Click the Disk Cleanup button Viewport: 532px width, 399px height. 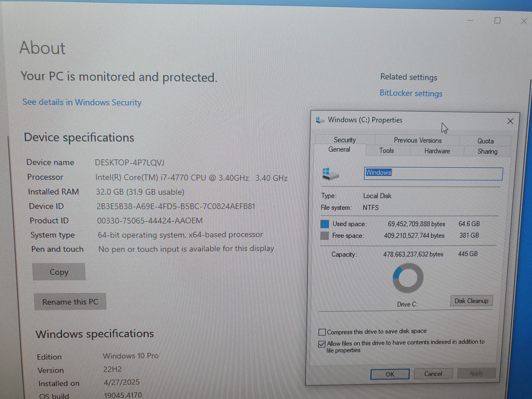click(471, 301)
